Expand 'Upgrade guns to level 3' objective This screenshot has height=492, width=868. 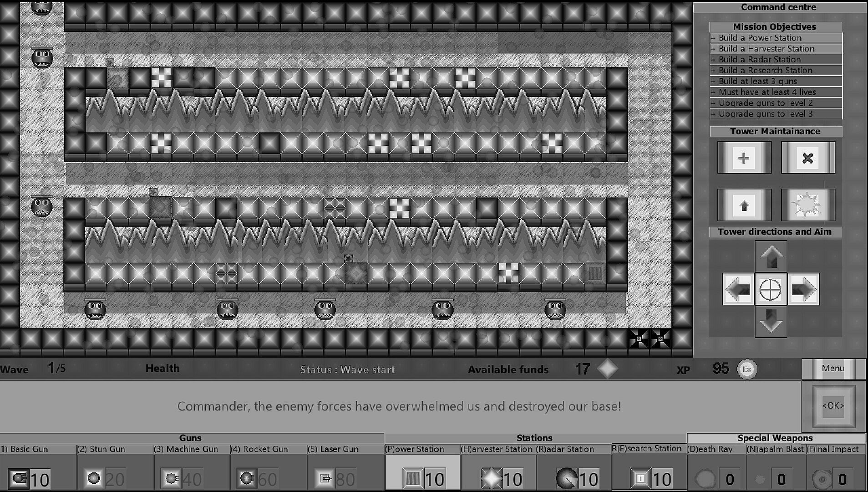(776, 114)
